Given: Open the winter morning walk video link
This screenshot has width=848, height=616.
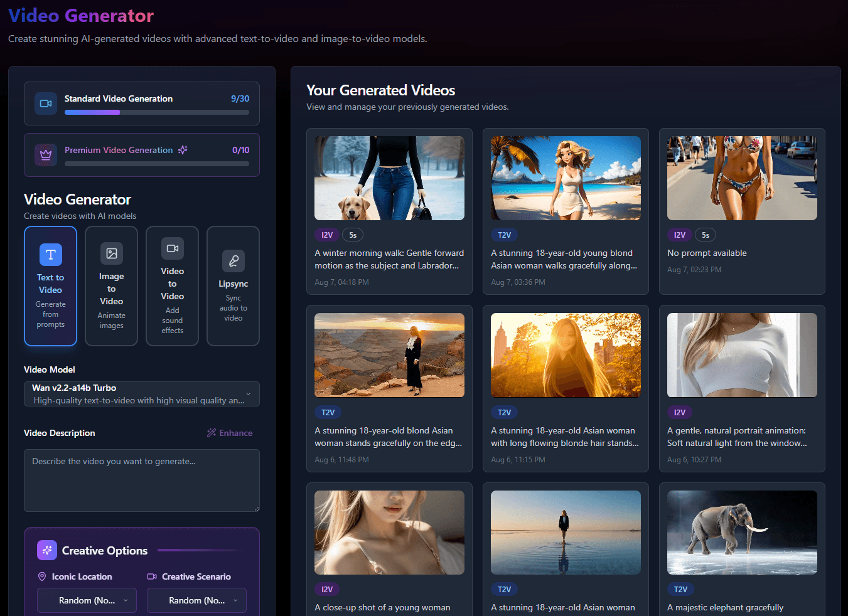Looking at the screenshot, I should [389, 258].
